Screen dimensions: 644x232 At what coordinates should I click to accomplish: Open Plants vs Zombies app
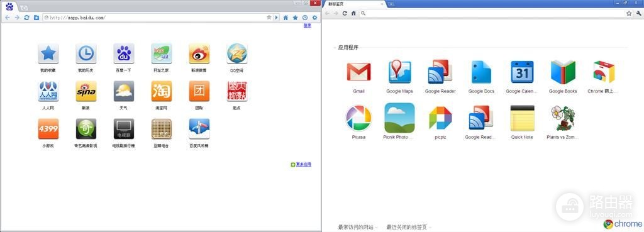(x=563, y=118)
